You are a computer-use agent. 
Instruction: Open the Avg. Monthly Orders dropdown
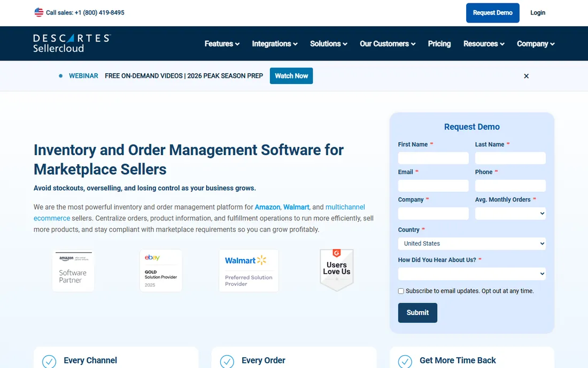pos(510,213)
